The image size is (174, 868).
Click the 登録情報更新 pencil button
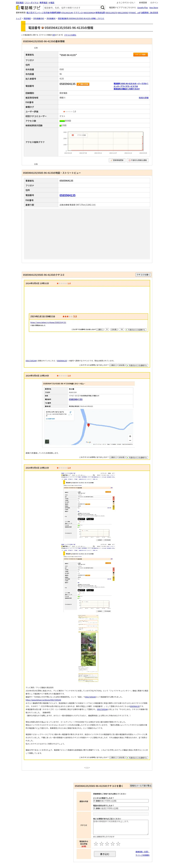pyautogui.click(x=117, y=160)
